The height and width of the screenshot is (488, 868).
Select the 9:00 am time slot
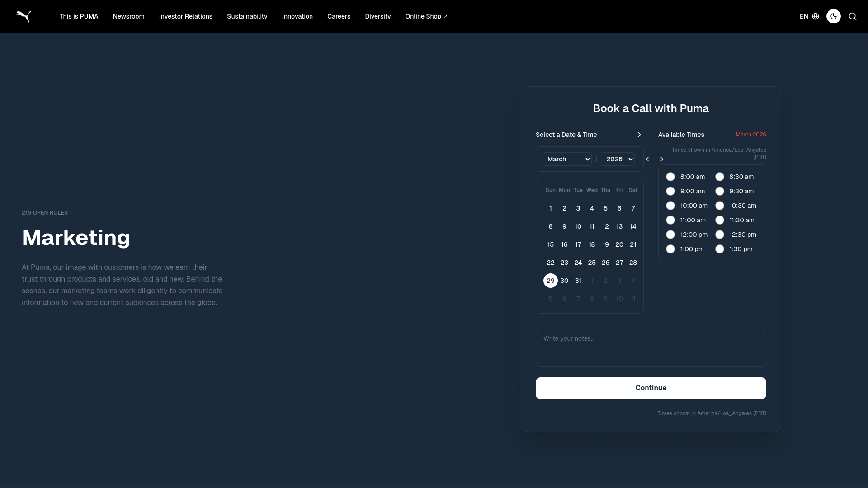click(670, 191)
